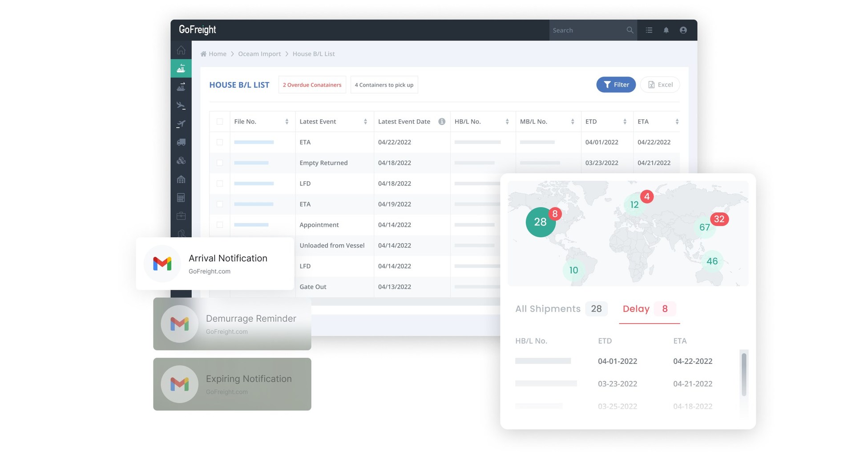
Task: Select all rows using the header checkbox
Action: point(219,121)
